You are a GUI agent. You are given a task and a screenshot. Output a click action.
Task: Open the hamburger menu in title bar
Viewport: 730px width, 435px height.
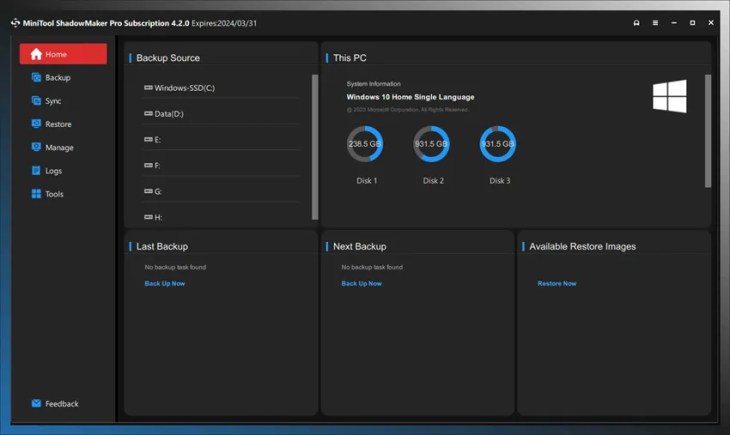pos(655,23)
